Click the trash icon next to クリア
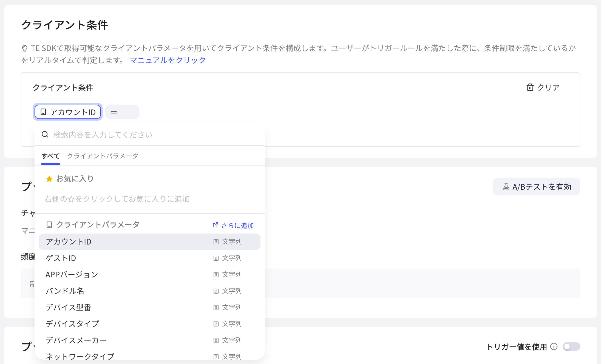This screenshot has width=601, height=364. [530, 87]
